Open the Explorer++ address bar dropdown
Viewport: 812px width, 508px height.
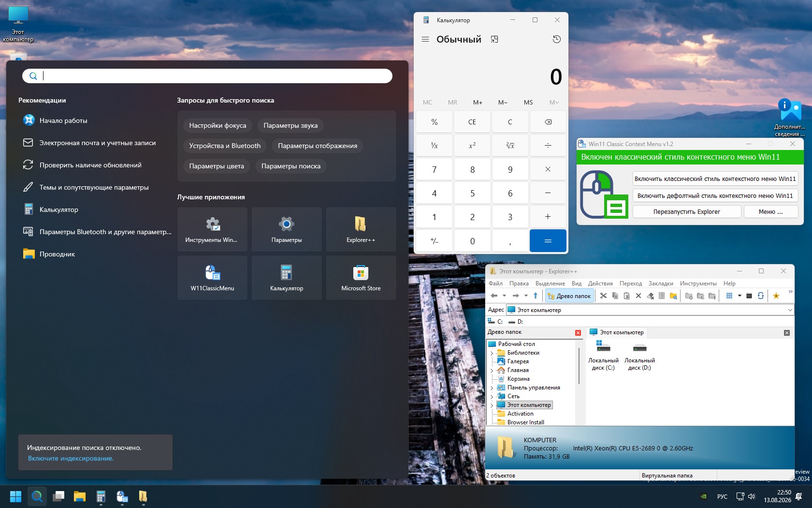[x=790, y=310]
